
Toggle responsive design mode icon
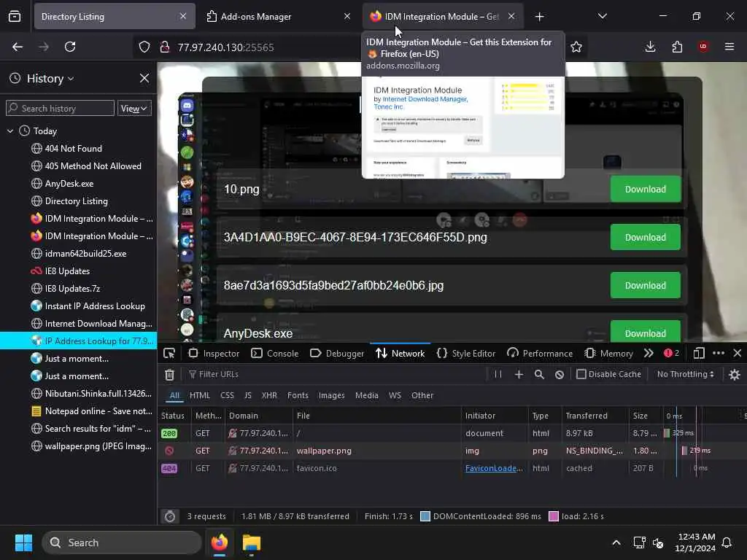pyautogui.click(x=699, y=354)
